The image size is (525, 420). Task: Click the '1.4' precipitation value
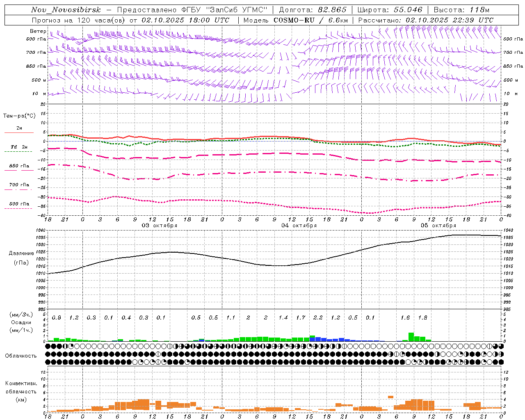(283, 318)
